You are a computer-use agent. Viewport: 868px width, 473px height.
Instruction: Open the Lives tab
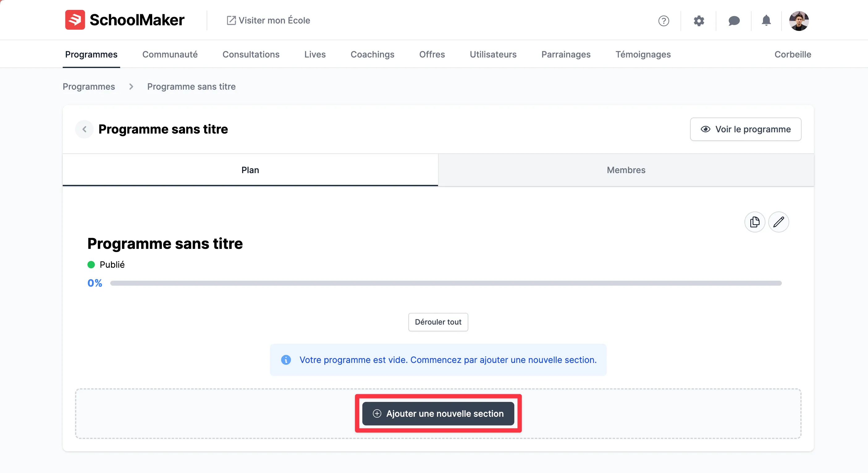point(315,55)
